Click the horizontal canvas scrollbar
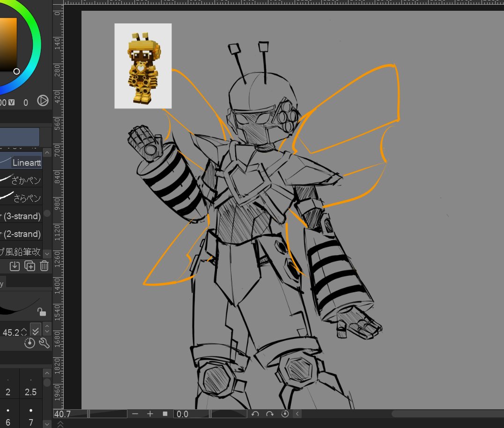The width and height of the screenshot is (504, 428). click(447, 414)
